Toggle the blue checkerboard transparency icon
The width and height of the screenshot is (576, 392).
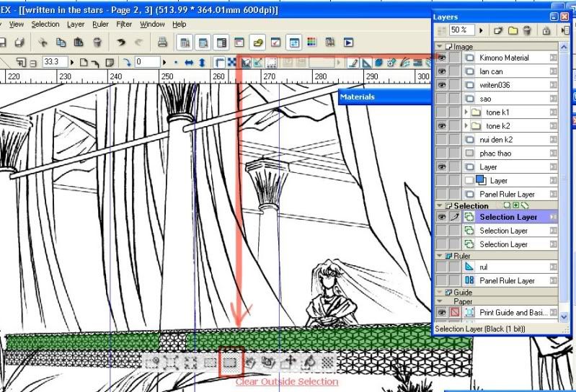(232, 63)
